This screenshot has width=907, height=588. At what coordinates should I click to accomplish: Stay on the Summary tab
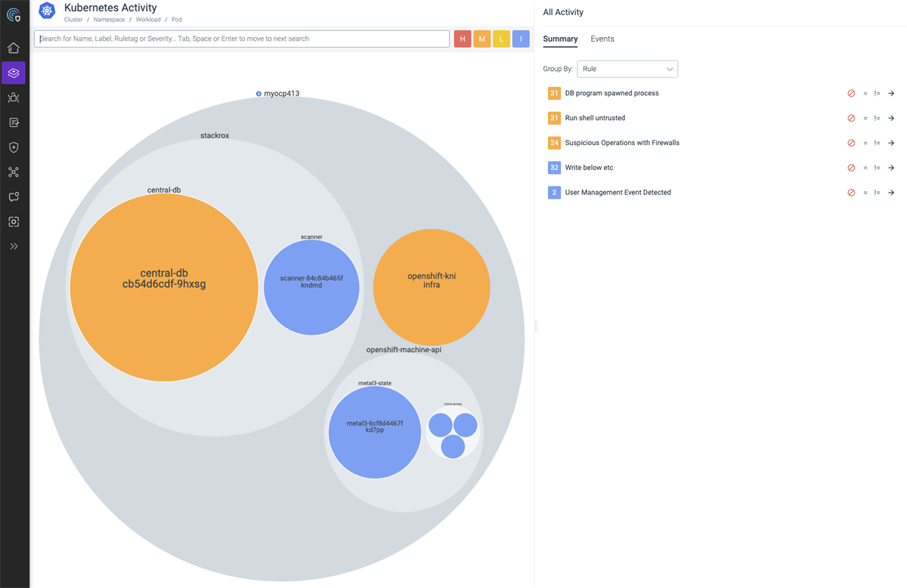pyautogui.click(x=560, y=39)
